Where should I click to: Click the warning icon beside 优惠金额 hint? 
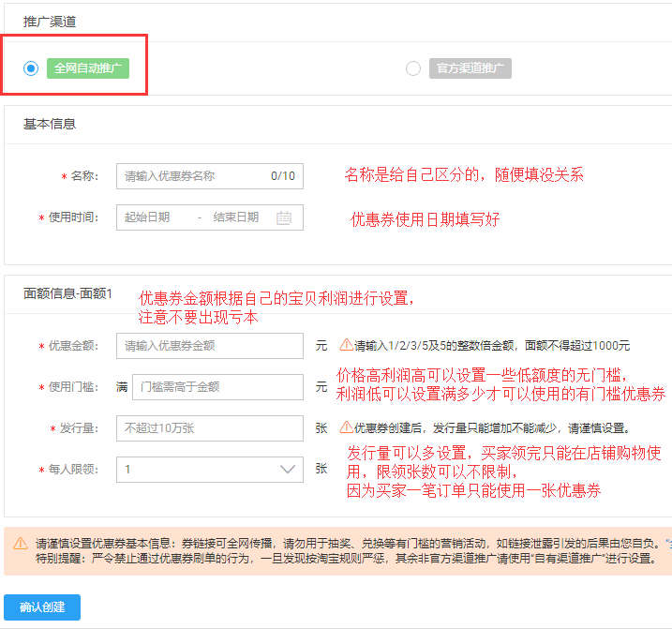(x=346, y=345)
